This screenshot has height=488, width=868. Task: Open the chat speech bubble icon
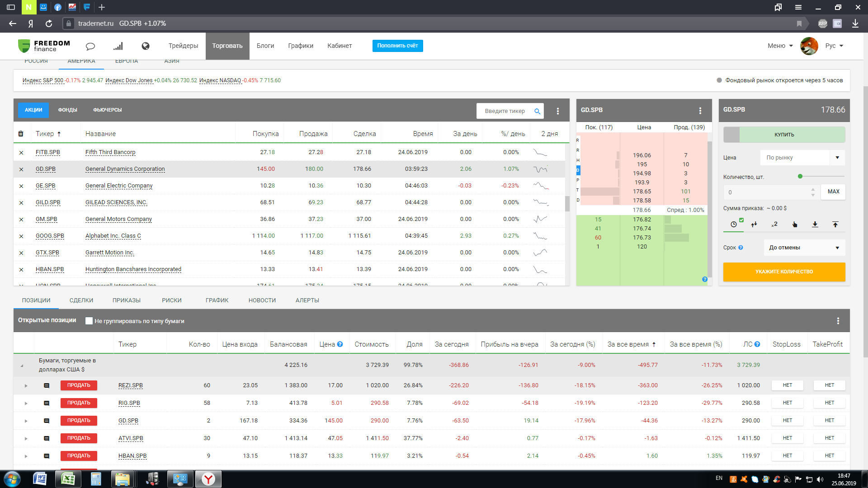(x=90, y=46)
